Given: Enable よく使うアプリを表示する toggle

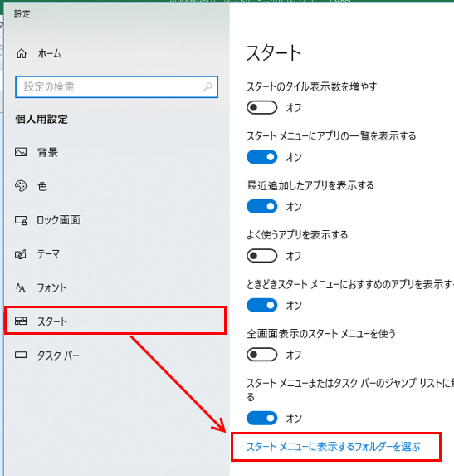Looking at the screenshot, I should (261, 256).
